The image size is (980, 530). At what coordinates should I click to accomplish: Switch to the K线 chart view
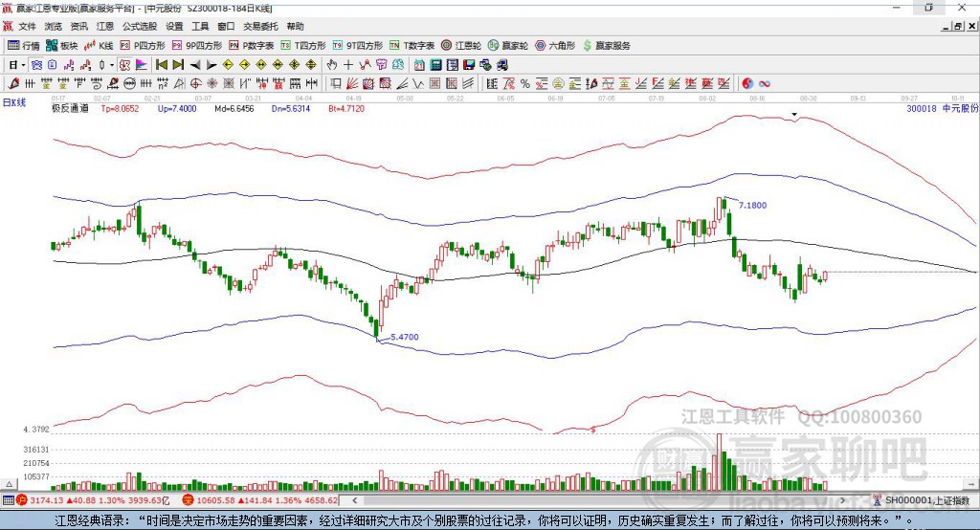click(99, 46)
